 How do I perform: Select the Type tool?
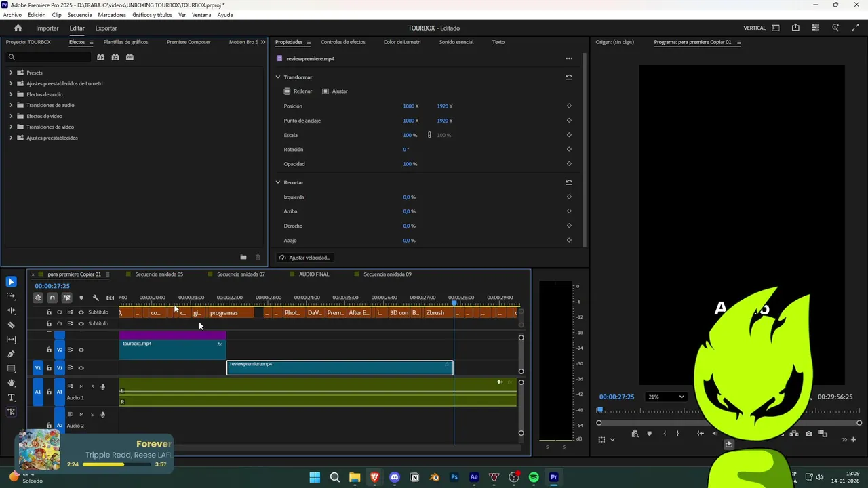click(12, 398)
